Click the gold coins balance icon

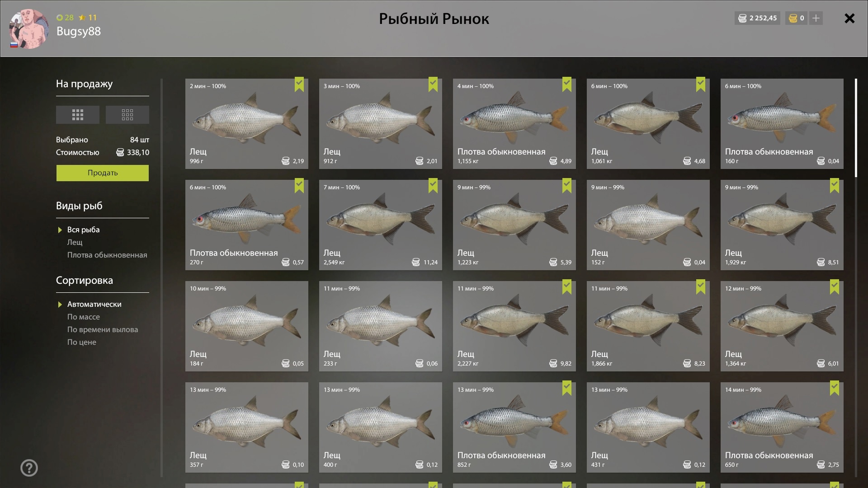coord(793,18)
